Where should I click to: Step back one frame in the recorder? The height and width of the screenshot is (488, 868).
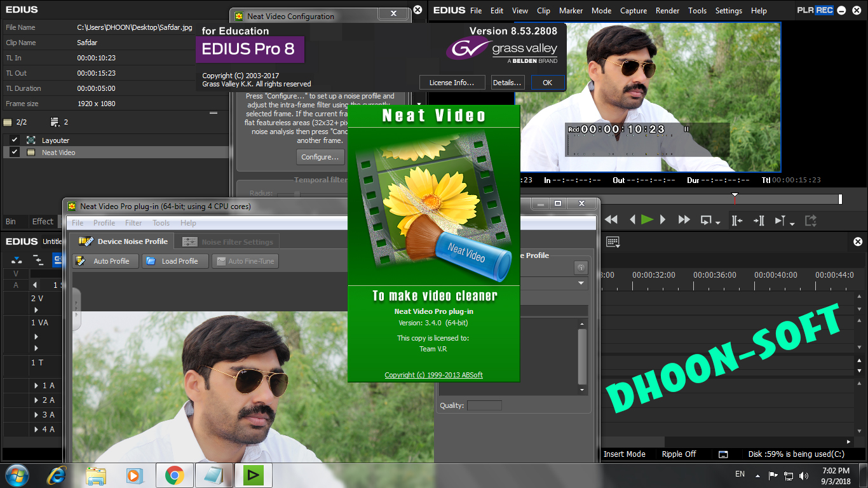632,220
